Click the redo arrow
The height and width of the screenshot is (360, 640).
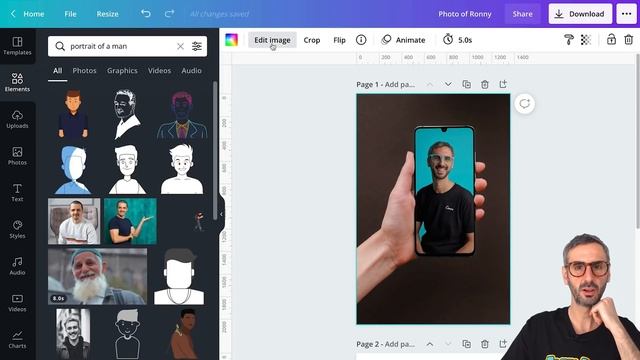(x=169, y=13)
